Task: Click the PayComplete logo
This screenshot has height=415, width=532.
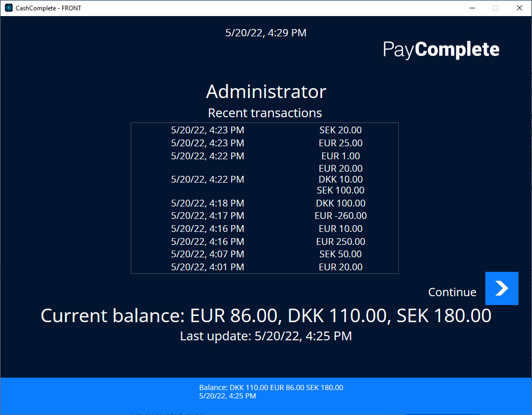Action: pos(441,49)
